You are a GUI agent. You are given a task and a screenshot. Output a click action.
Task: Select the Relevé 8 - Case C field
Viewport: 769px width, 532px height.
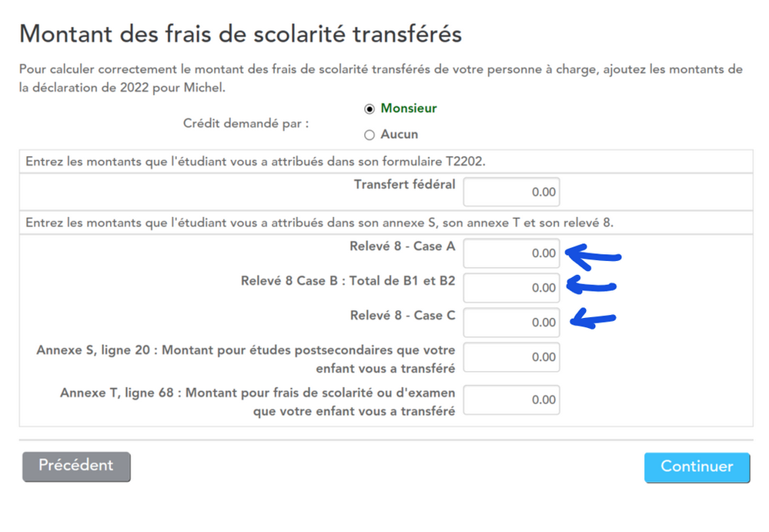click(512, 322)
